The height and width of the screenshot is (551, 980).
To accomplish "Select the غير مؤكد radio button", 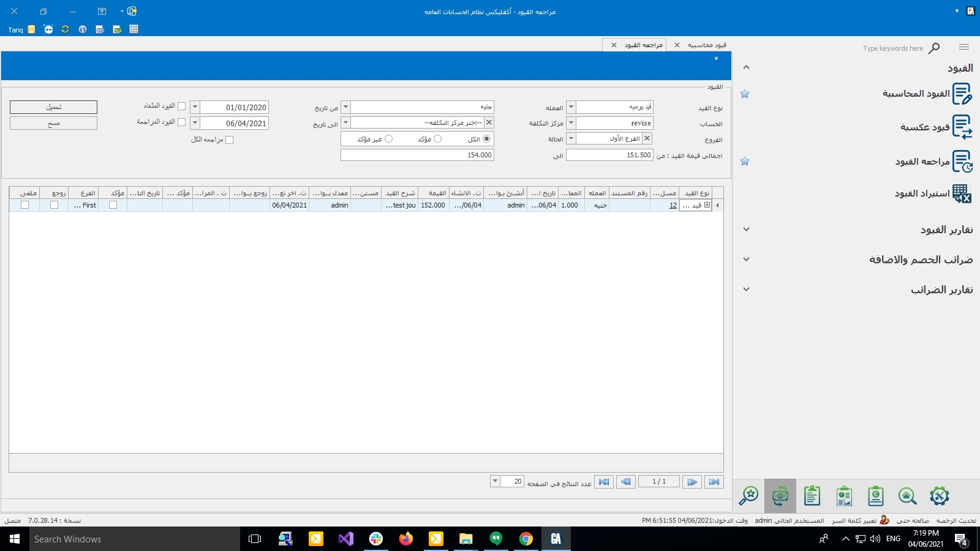I will (x=388, y=139).
